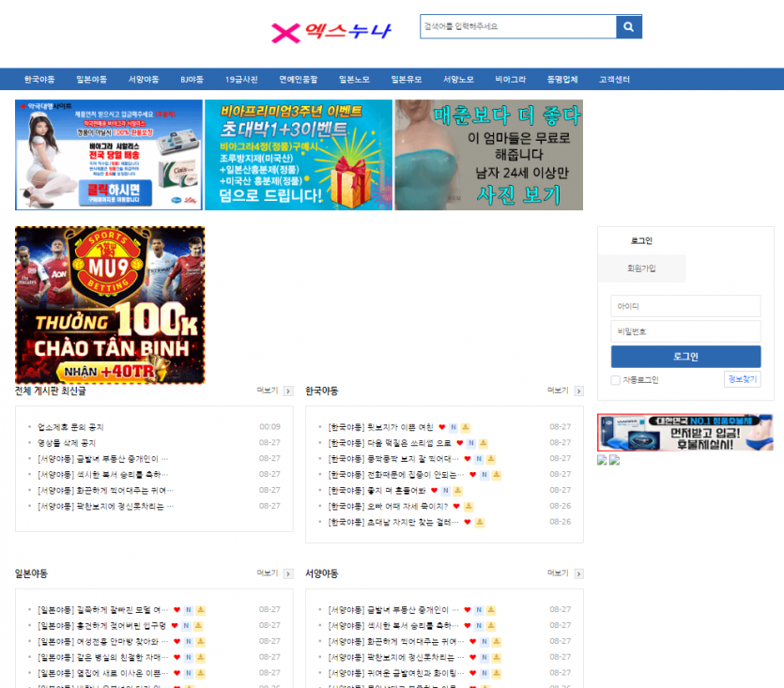Viewport: 784px width, 688px height.
Task: Click the second broken image icon under sidebar banner
Action: (614, 460)
